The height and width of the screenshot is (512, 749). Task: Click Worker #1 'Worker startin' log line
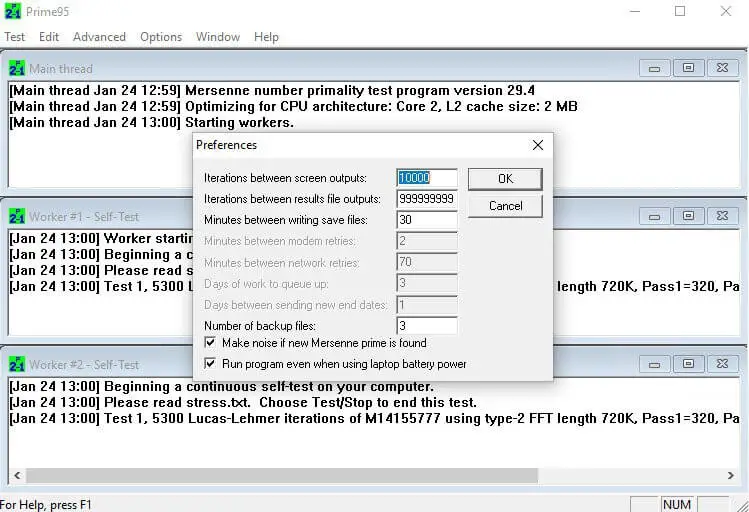tap(101, 238)
